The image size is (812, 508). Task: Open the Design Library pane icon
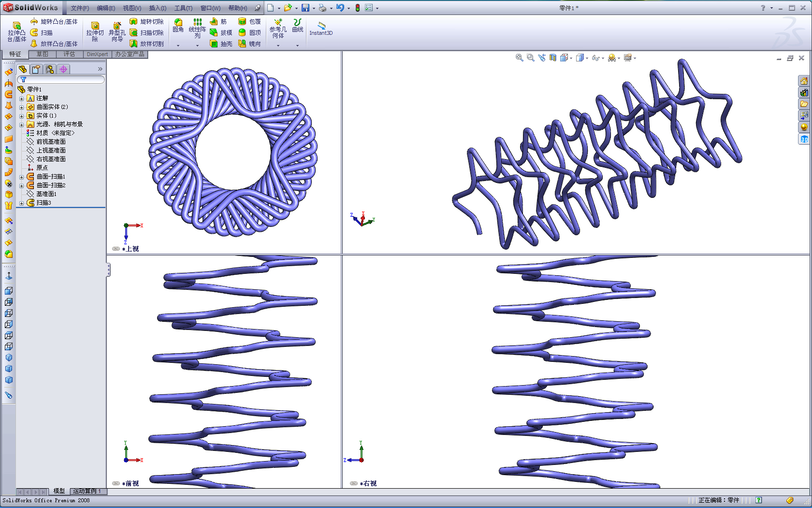[804, 92]
